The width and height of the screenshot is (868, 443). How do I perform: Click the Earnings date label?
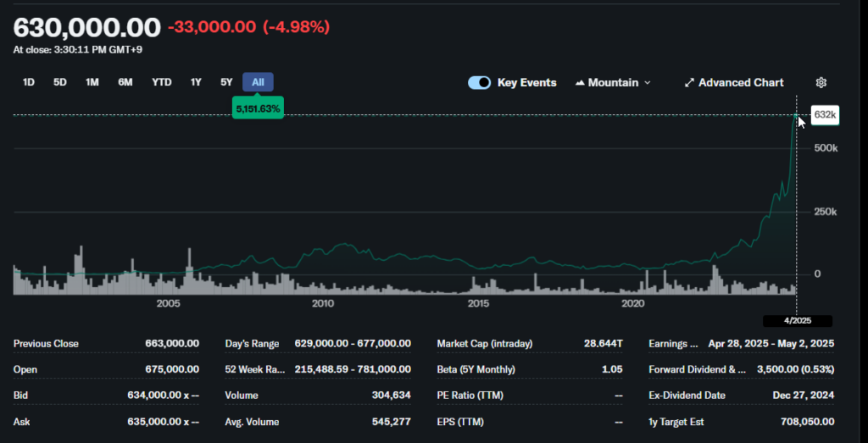[674, 344]
